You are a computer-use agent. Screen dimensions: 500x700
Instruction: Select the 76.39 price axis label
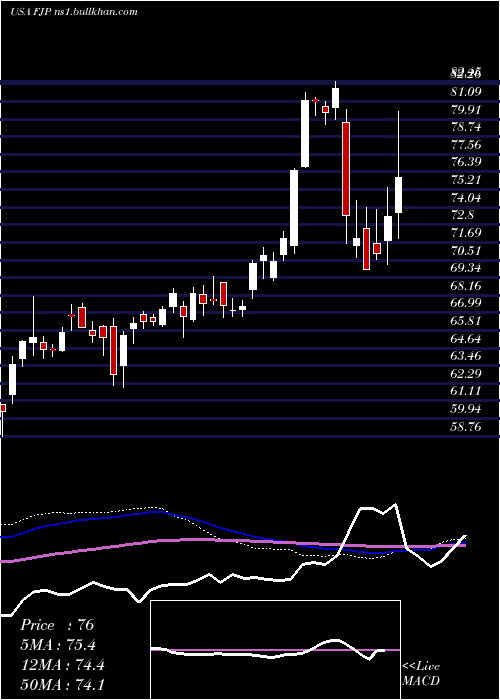(466, 162)
